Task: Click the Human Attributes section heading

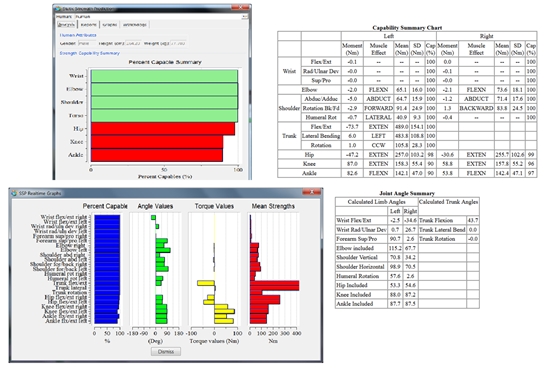Action: click(78, 35)
